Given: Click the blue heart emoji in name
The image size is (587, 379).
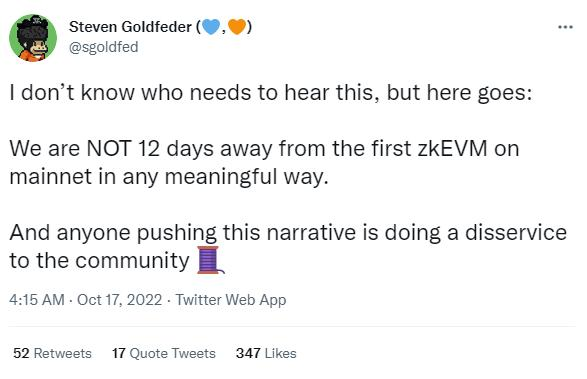Looking at the screenshot, I should [x=211, y=27].
